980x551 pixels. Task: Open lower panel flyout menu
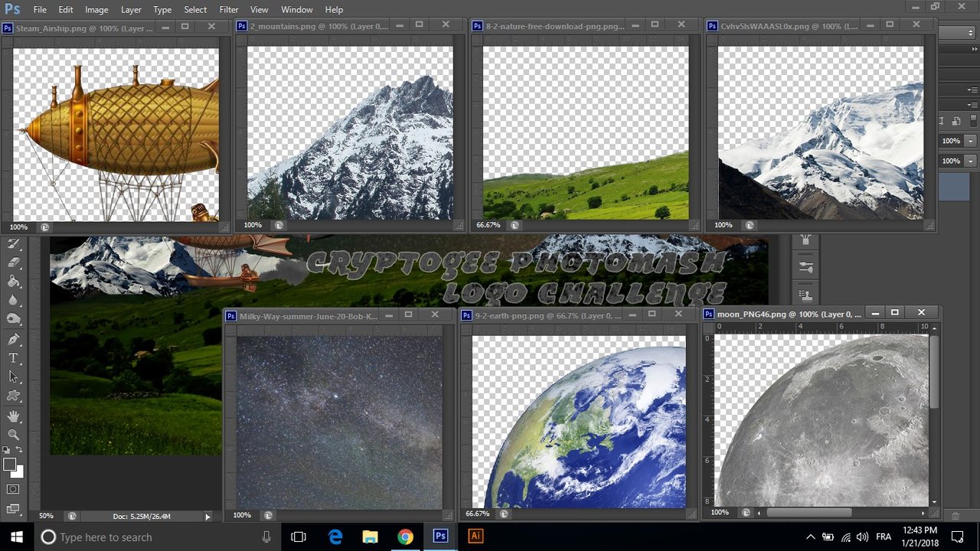[x=972, y=105]
